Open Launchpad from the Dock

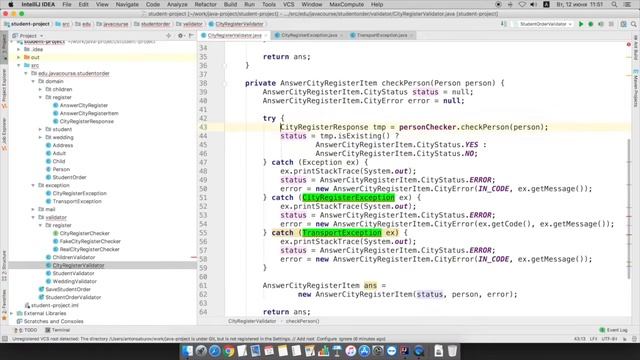point(201,351)
